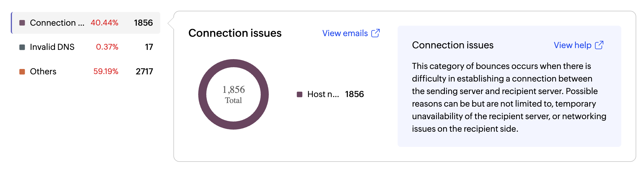Click the 0.37% Invalid DNS percentage
Screen dimensions: 644x172
pos(107,47)
